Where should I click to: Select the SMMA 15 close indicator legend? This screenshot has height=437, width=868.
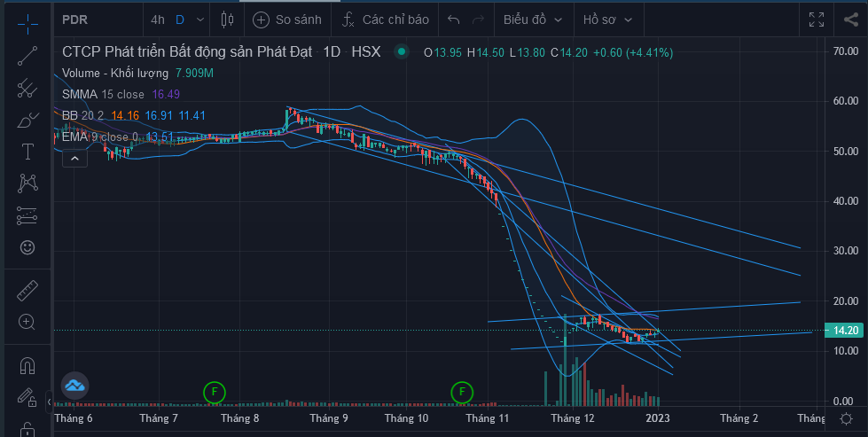103,94
